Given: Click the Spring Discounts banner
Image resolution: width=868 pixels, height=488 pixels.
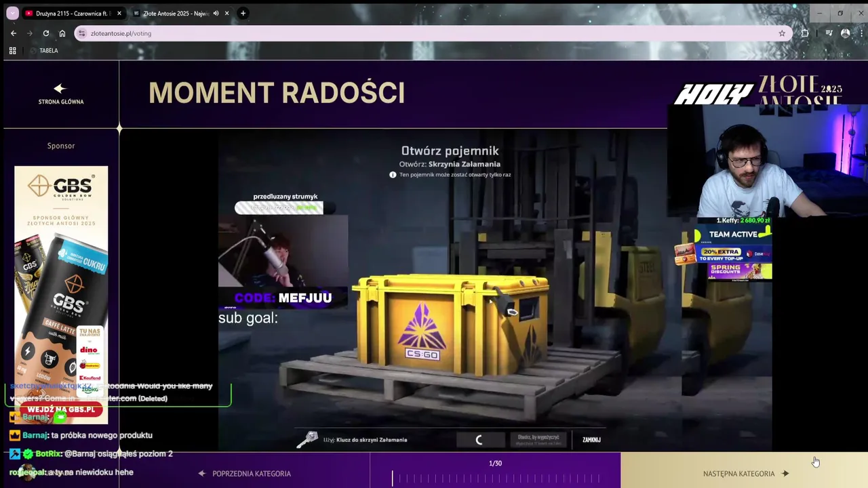Looking at the screenshot, I should point(740,272).
